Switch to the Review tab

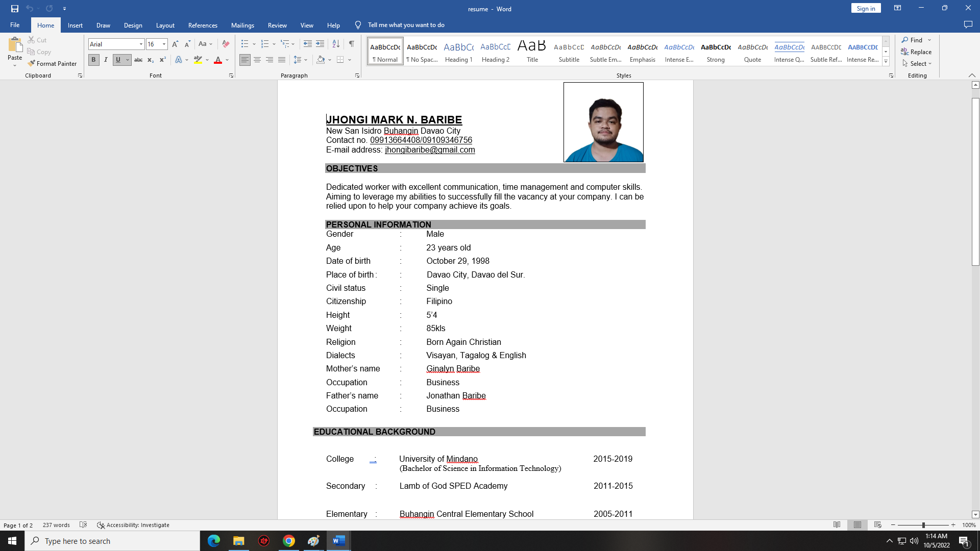(277, 25)
